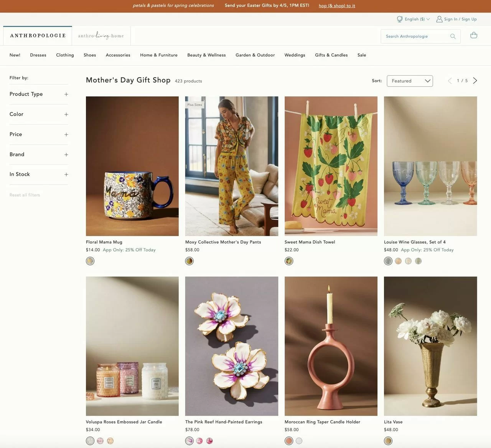491x448 pixels.
Task: Click Plus Sizes badge on pants
Action: (x=194, y=104)
